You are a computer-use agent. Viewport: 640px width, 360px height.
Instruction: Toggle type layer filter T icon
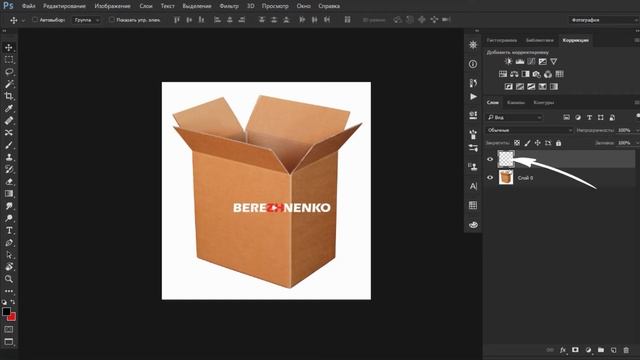click(589, 118)
